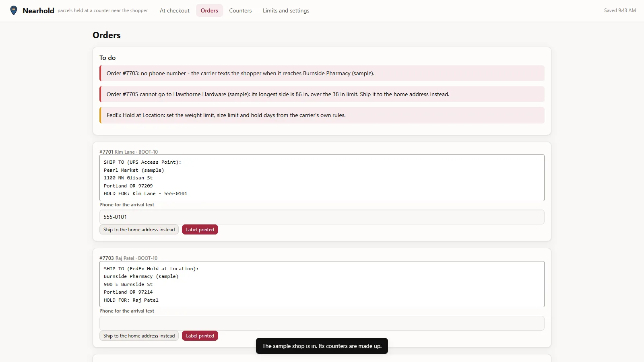This screenshot has height=362, width=644.
Task: Click the To do heading
Action: pos(107,58)
